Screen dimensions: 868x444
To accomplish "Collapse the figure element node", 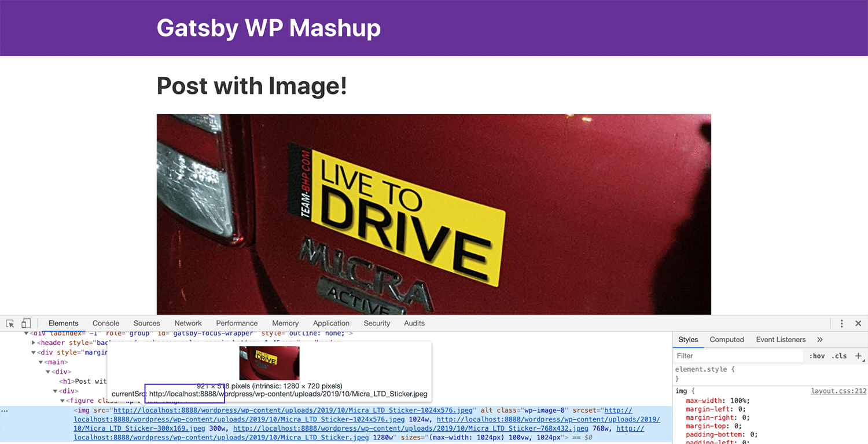I will 62,401.
